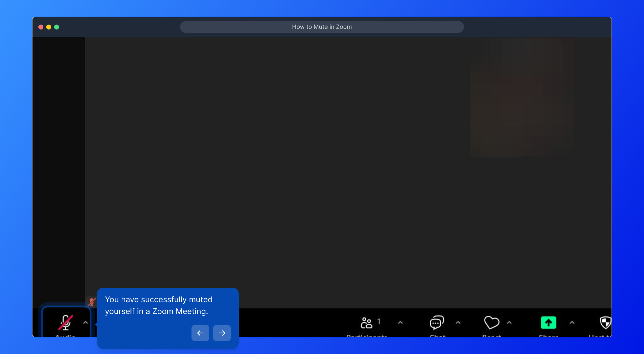Expand the Share options chevron
Viewport: 644px width, 354px height.
pos(572,323)
